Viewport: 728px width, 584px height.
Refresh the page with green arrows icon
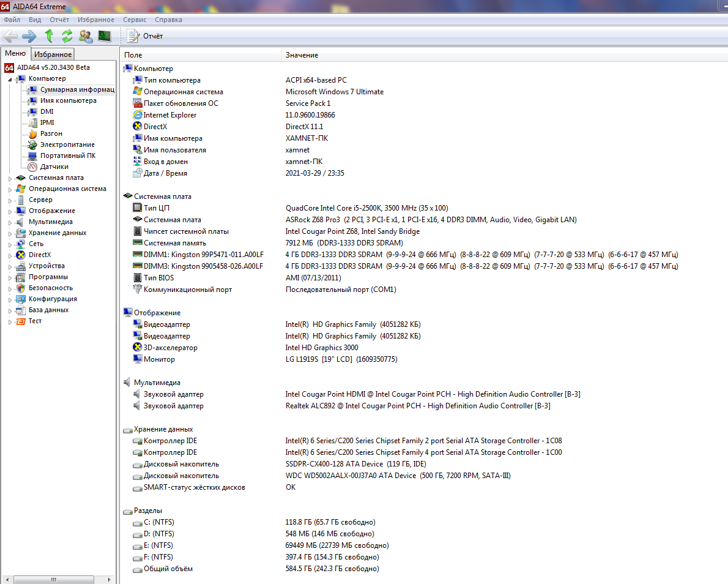pos(67,36)
